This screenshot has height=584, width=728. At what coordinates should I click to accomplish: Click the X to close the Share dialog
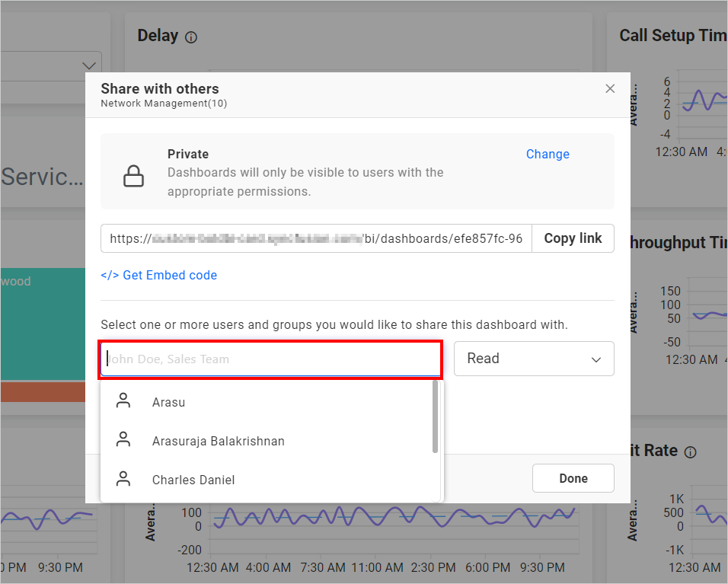[610, 88]
